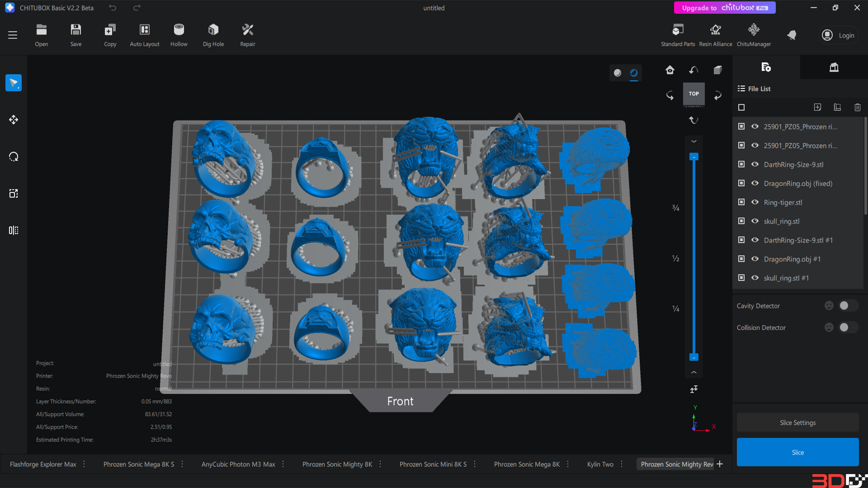
Task: Hide DarthRing-Size-9.stl #1 with eye icon
Action: 755,240
